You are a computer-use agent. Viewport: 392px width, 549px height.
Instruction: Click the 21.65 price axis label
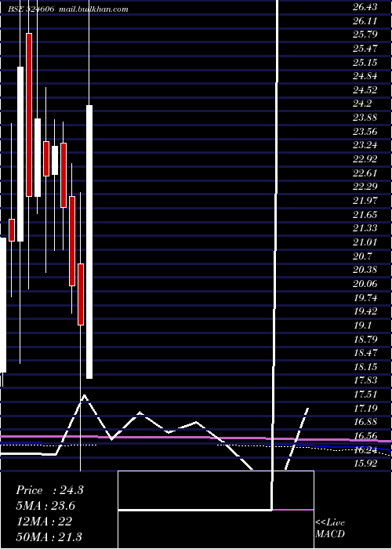click(x=365, y=215)
